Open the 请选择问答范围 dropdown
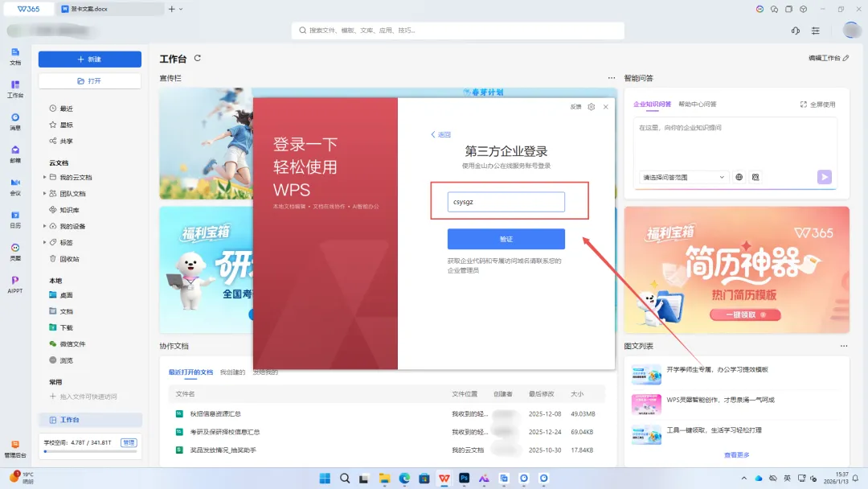 pyautogui.click(x=683, y=177)
